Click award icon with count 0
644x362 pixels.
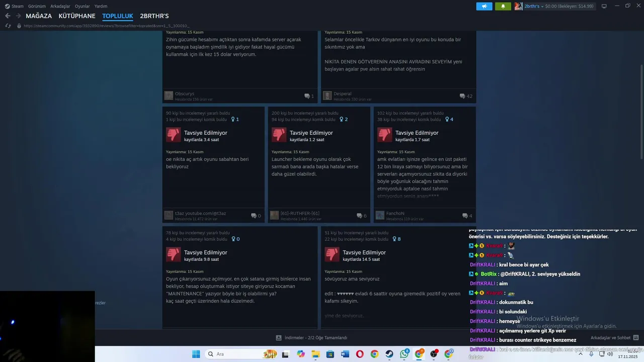coord(233,239)
